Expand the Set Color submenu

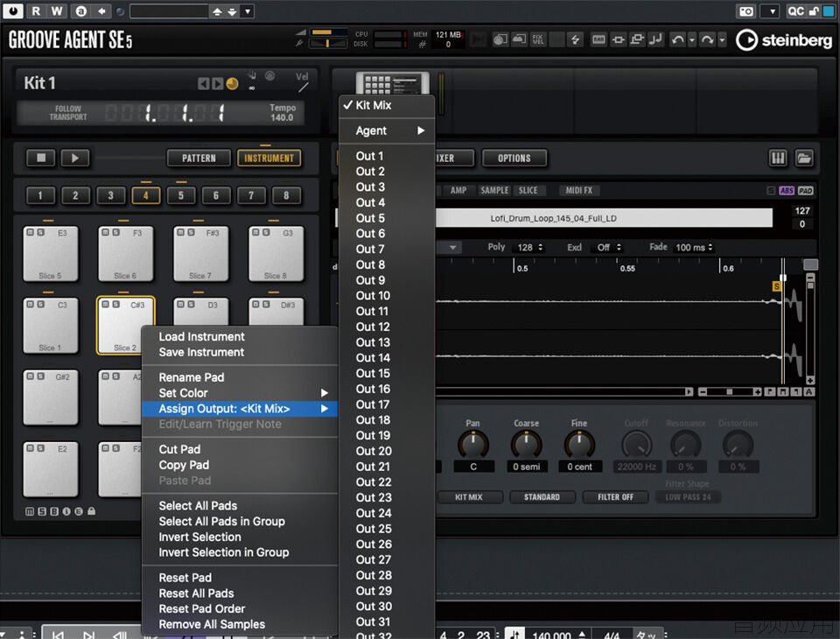[x=240, y=393]
